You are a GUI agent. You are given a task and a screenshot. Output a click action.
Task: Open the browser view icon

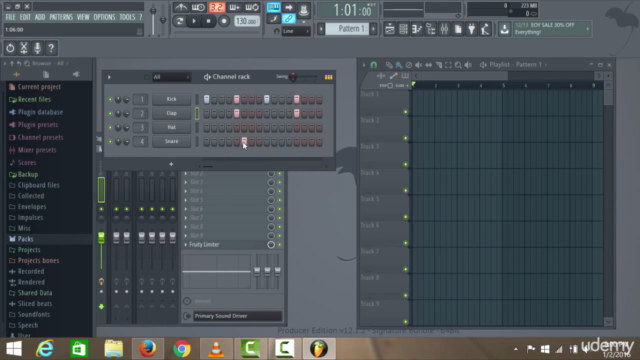[431, 29]
